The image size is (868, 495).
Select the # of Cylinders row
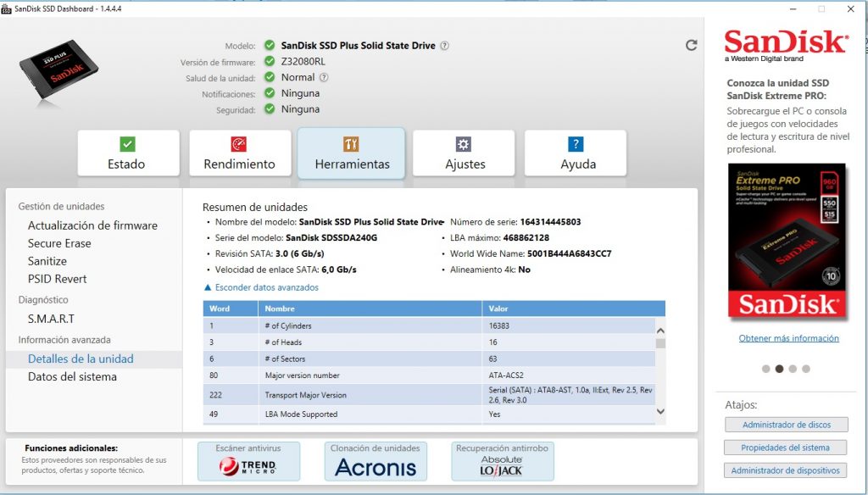[x=429, y=325]
